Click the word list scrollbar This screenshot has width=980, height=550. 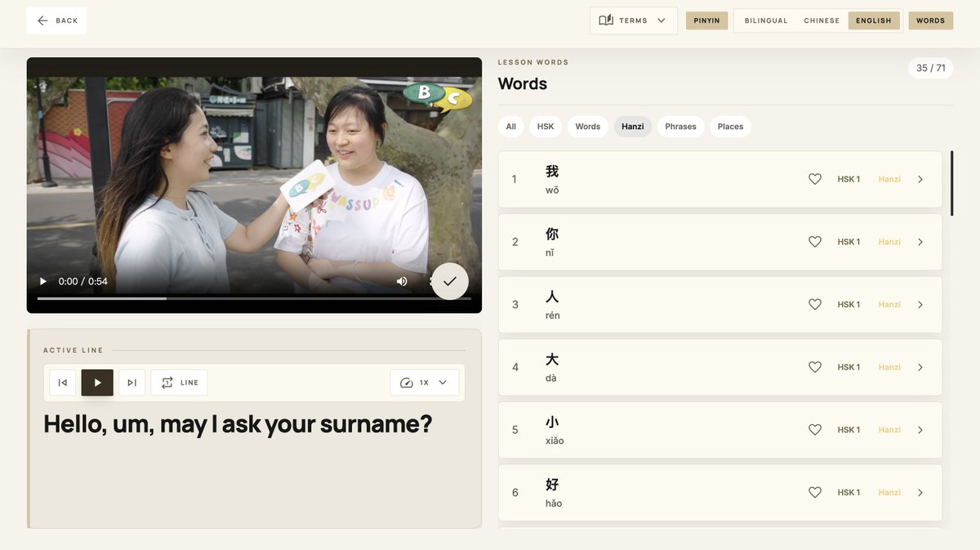click(951, 181)
